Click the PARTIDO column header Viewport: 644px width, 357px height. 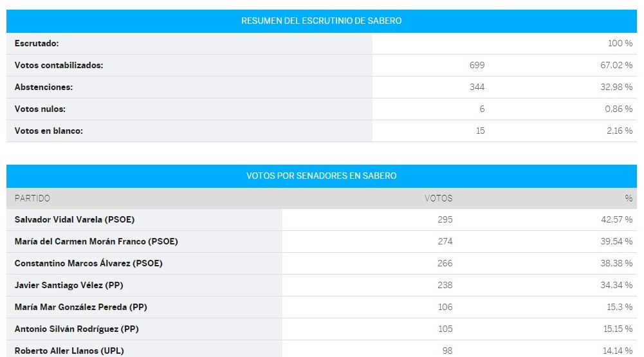click(x=32, y=198)
